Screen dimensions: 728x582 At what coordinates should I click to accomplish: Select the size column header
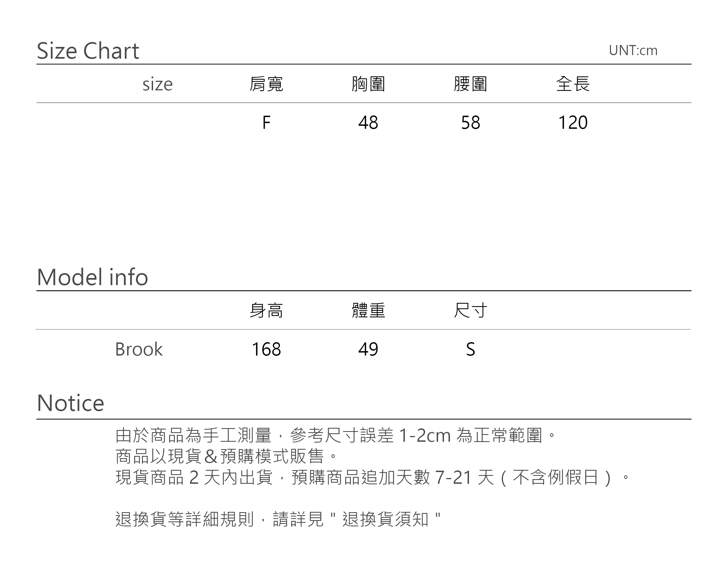pyautogui.click(x=157, y=84)
